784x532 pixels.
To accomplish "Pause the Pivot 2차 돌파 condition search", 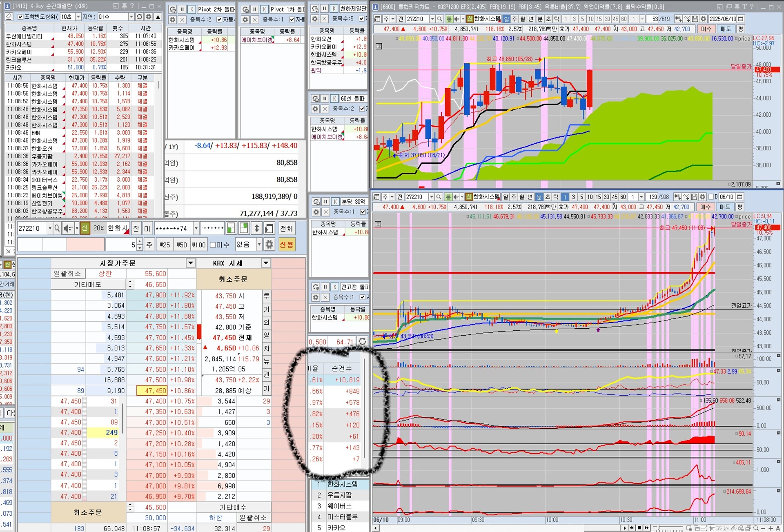I will point(182,9).
